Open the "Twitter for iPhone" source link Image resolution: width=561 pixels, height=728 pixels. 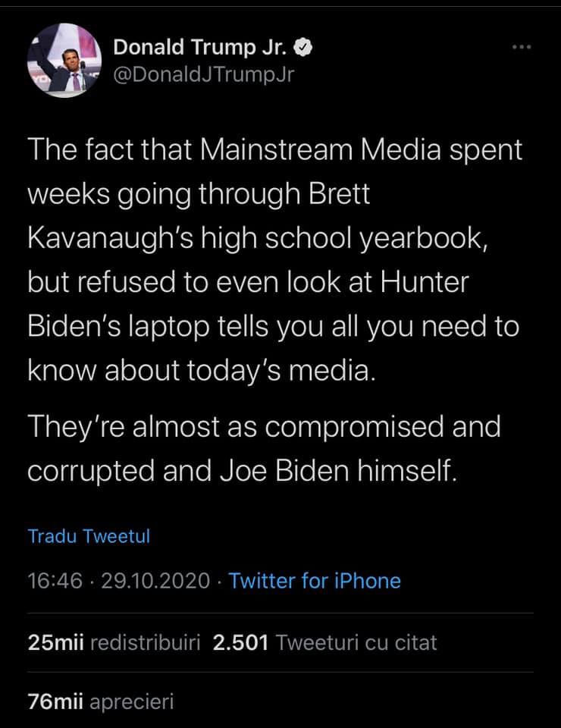click(315, 581)
